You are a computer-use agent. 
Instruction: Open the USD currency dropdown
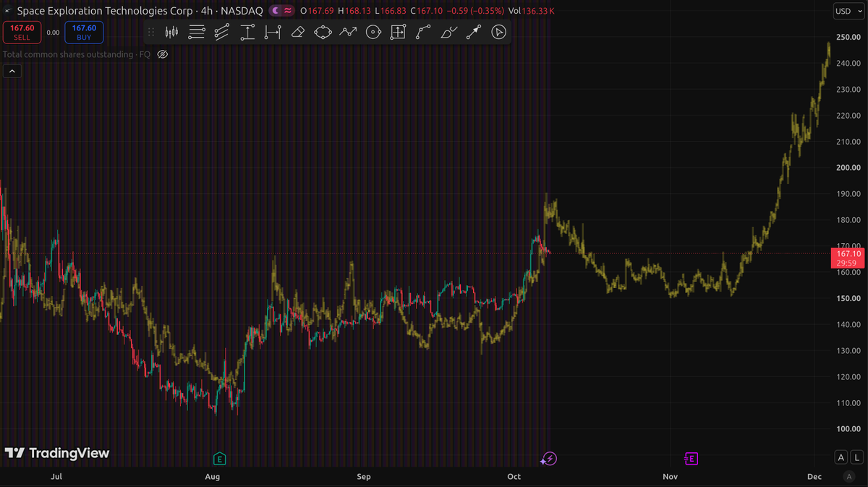(x=847, y=11)
